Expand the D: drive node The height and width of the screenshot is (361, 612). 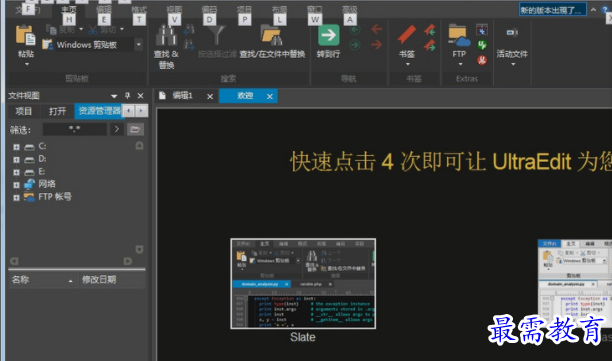pos(16,160)
